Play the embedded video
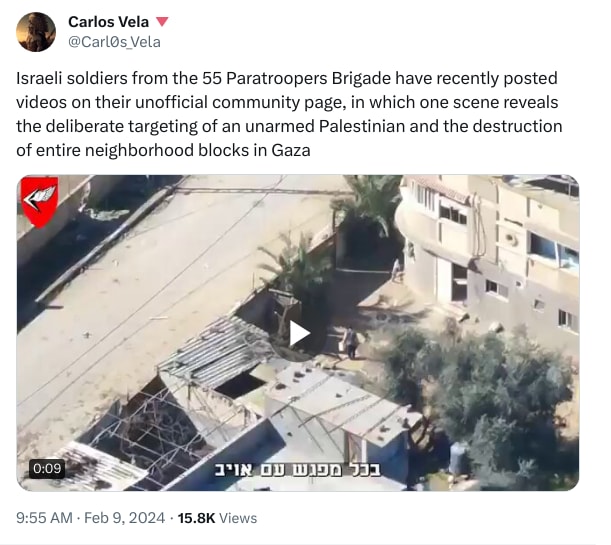 point(299,334)
